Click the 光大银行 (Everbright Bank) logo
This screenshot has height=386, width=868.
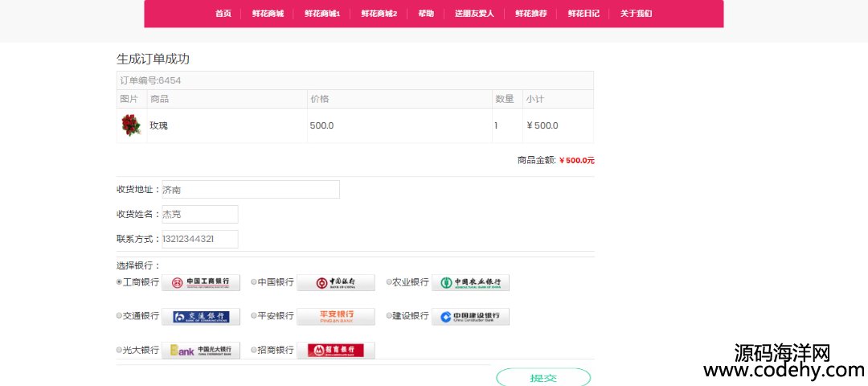pyautogui.click(x=201, y=351)
